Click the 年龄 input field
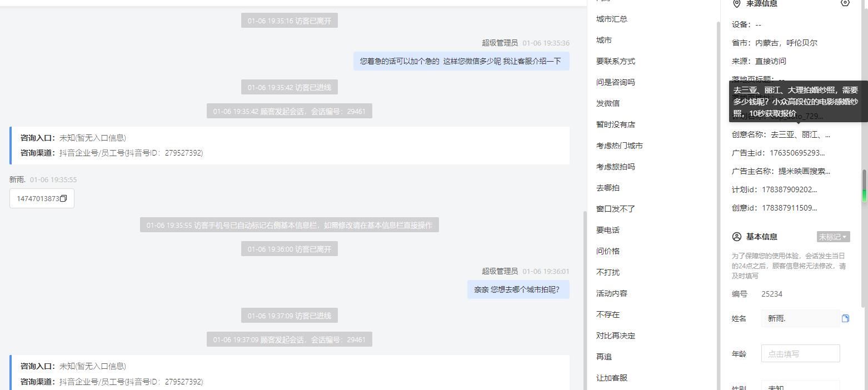The height and width of the screenshot is (390, 868). click(x=800, y=354)
